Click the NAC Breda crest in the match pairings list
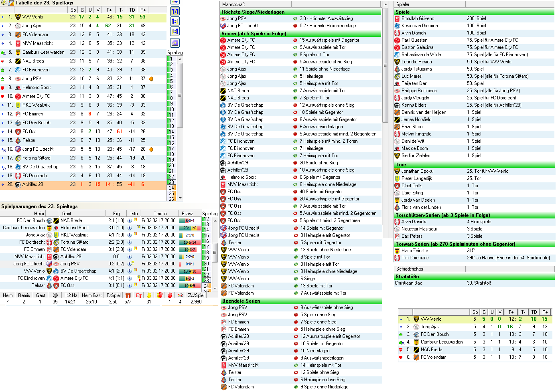Image resolution: width=556 pixels, height=392 pixels. coord(56,220)
